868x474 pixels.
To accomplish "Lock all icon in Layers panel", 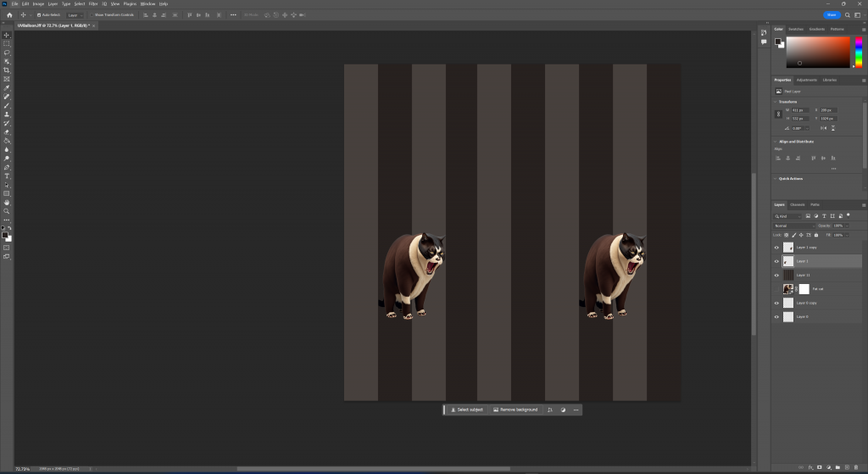I will 816,235.
